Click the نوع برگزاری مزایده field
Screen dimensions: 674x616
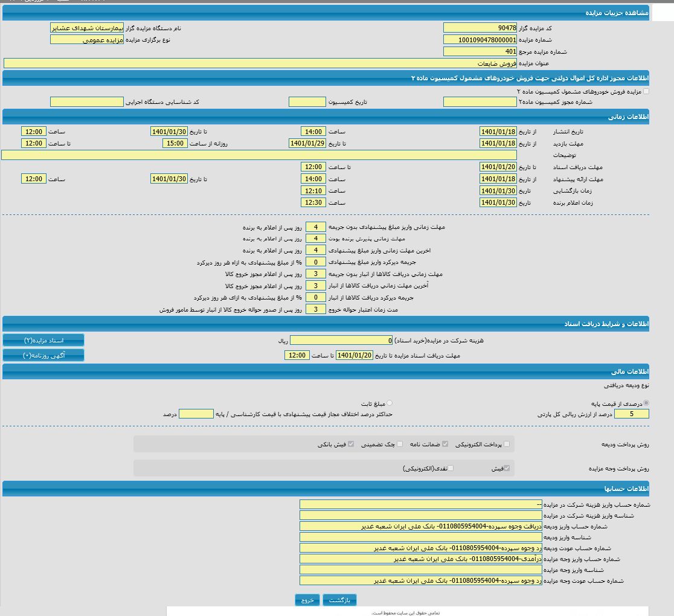(x=86, y=40)
